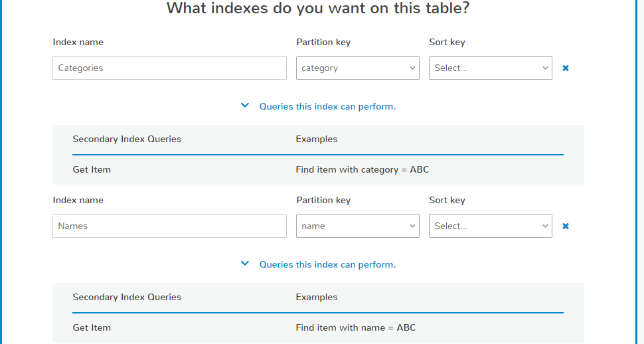Open the Sort key dropdown for Names index

(490, 226)
